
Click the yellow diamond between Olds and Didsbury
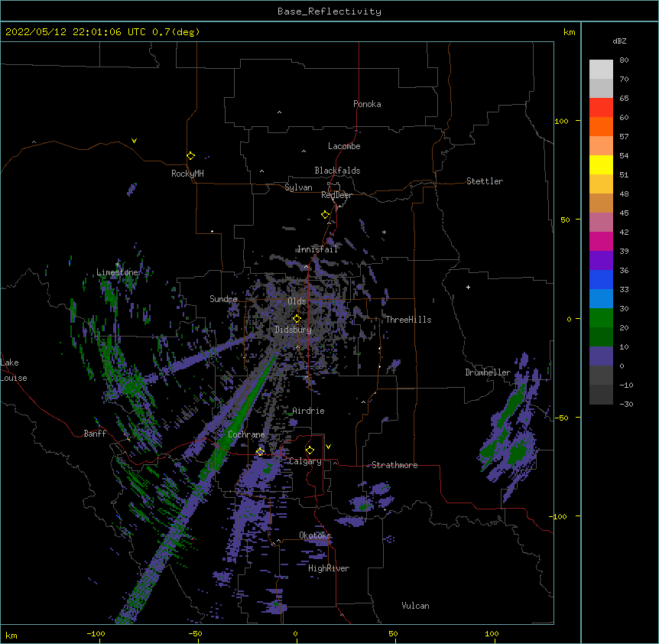pos(297,318)
